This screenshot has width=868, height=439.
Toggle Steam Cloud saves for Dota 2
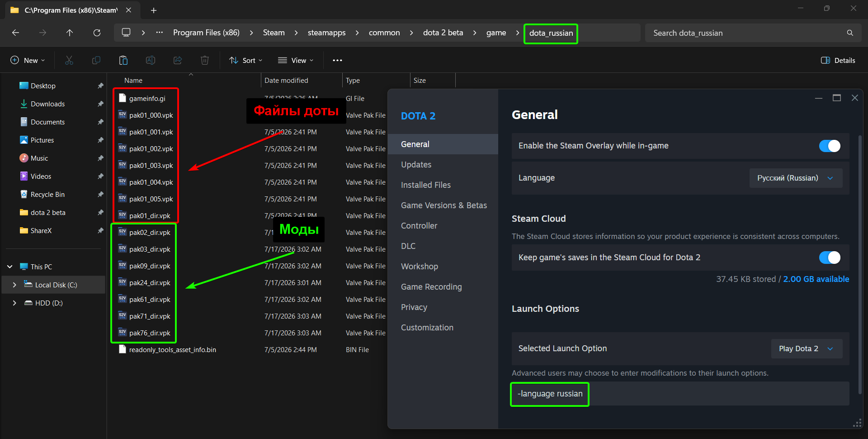[830, 258]
